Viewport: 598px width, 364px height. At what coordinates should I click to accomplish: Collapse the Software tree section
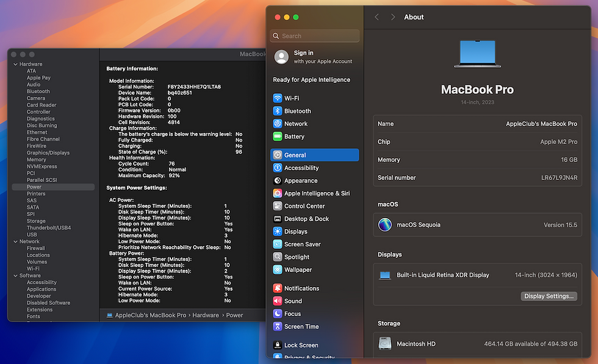click(16, 276)
